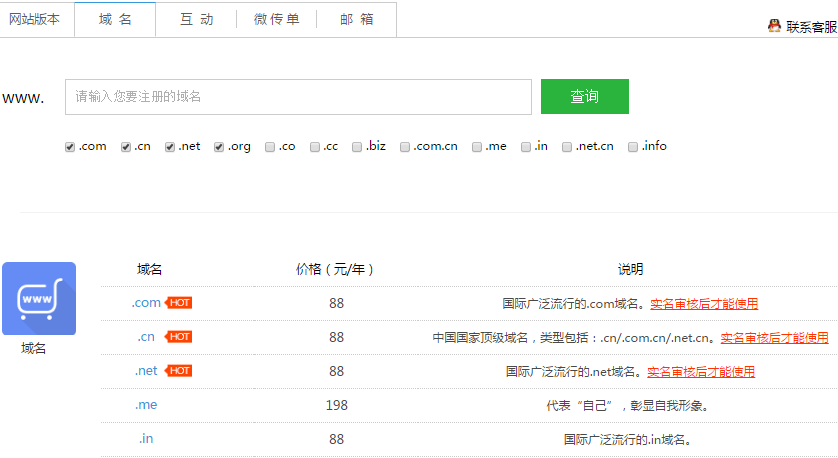Uncheck the .cn domain checkbox

click(126, 147)
